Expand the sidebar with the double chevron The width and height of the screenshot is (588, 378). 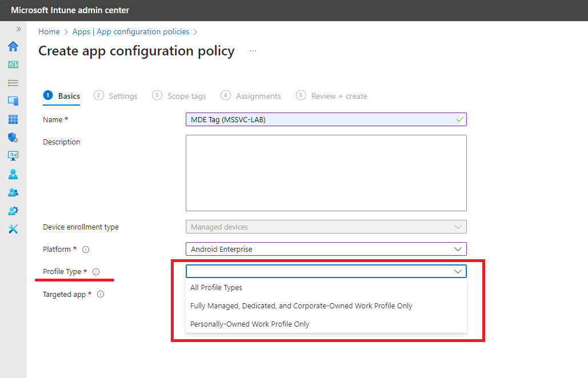(18, 29)
